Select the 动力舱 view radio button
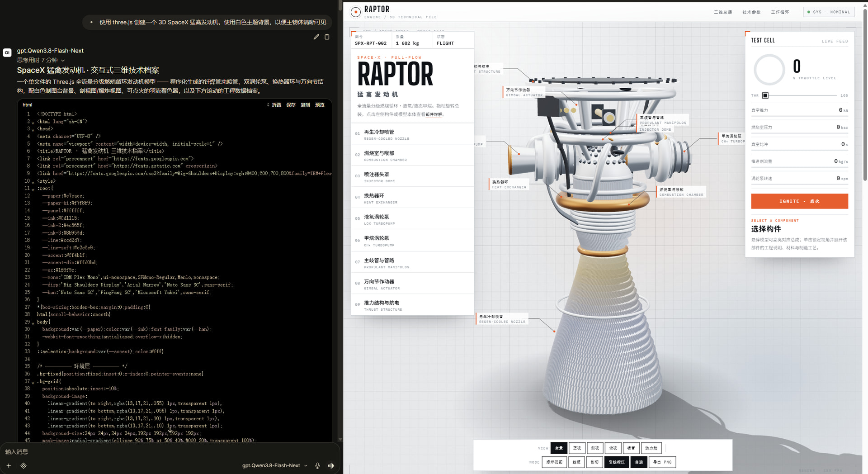 click(651, 448)
